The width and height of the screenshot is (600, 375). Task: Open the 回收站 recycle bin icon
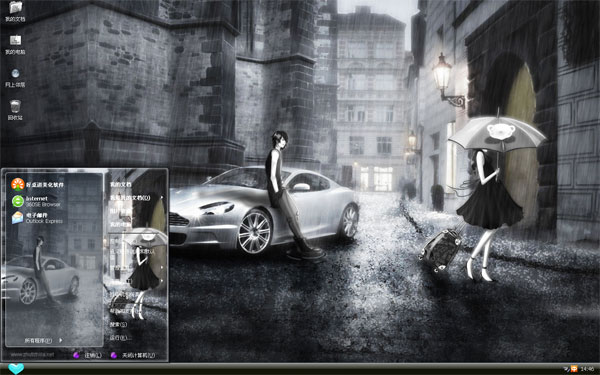click(x=15, y=106)
